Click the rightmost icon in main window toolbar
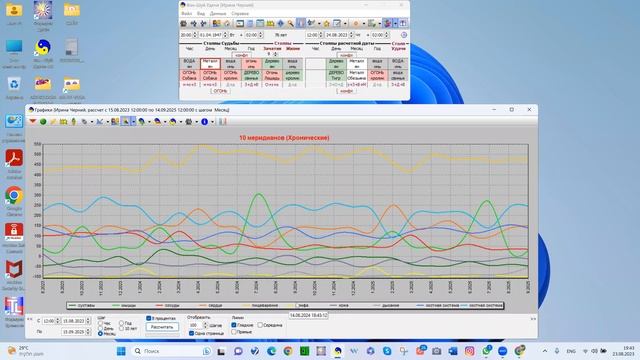 coord(403,24)
